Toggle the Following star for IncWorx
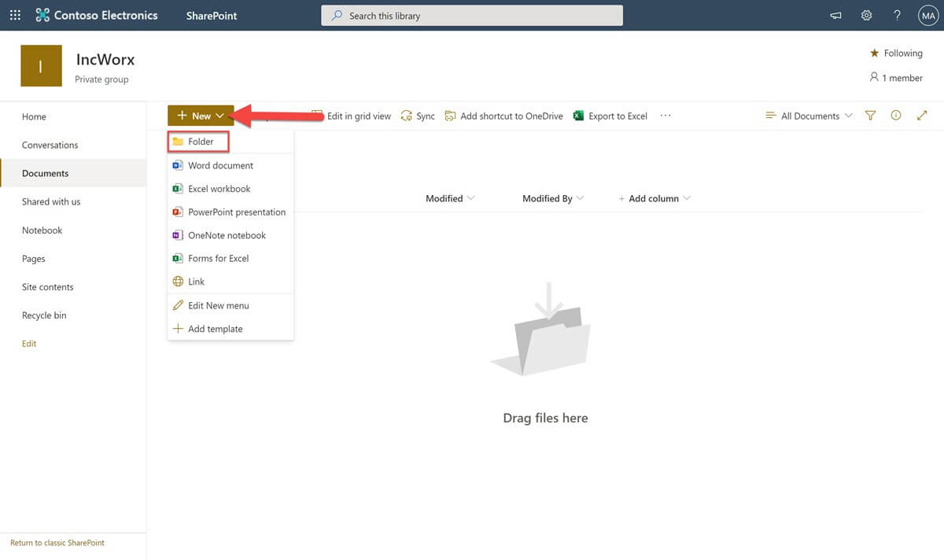Screen dimensions: 944x560 click(x=875, y=53)
